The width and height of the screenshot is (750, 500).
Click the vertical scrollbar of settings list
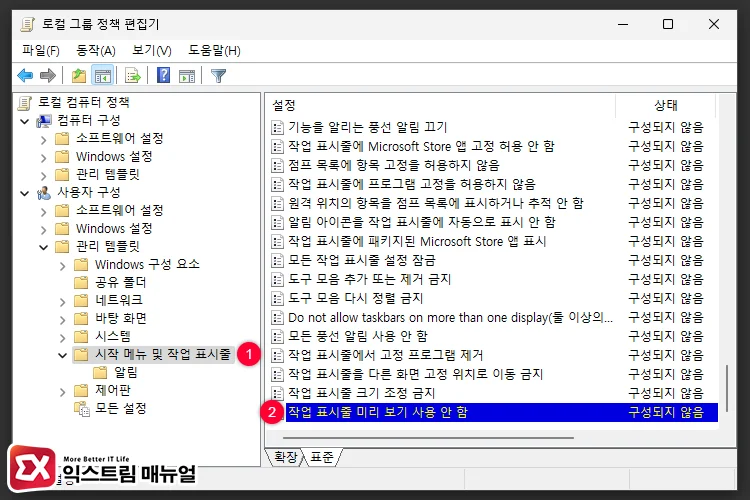pos(727,389)
